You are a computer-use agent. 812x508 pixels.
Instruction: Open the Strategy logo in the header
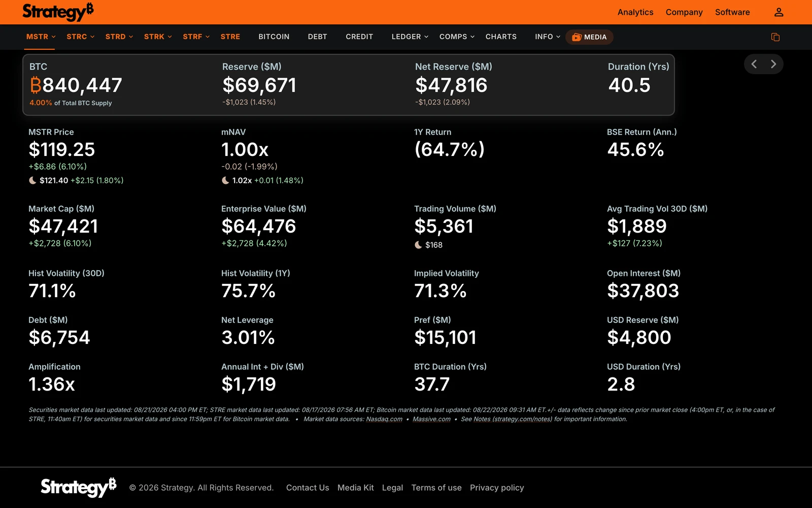click(x=58, y=12)
